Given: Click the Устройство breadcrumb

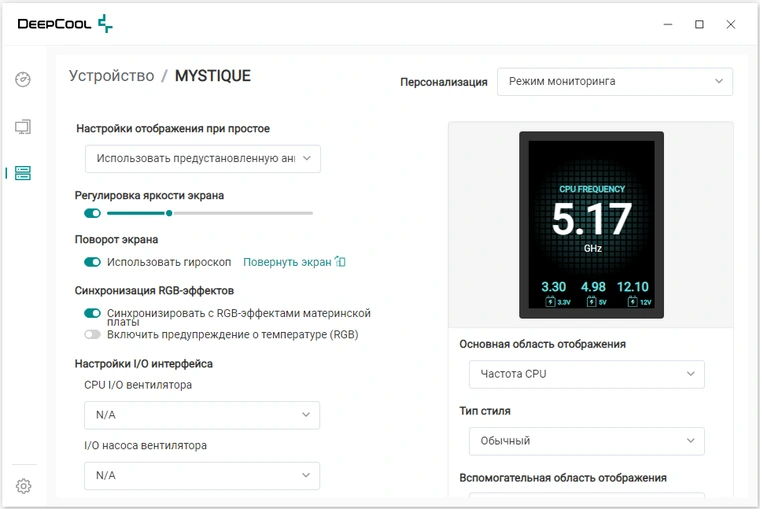Looking at the screenshot, I should [111, 76].
